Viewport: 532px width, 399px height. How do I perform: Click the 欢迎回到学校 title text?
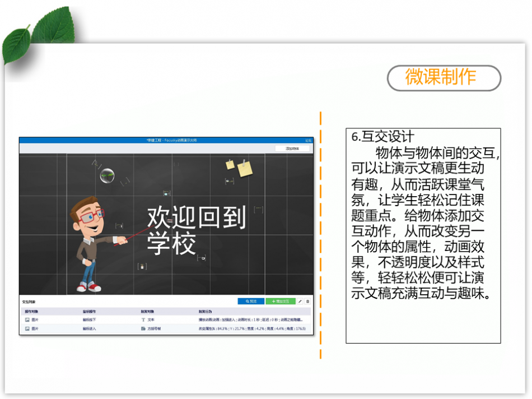(195, 230)
